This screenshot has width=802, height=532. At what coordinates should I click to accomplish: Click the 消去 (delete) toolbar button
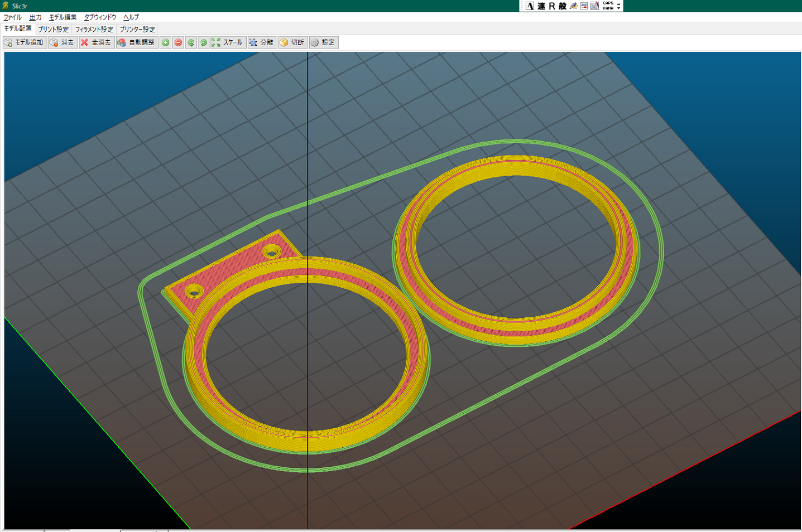63,42
